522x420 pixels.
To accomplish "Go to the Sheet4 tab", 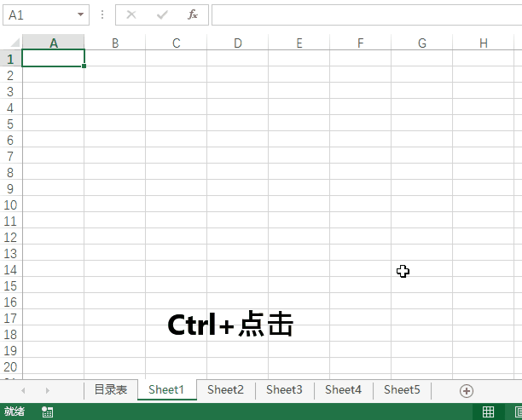I will coord(343,390).
